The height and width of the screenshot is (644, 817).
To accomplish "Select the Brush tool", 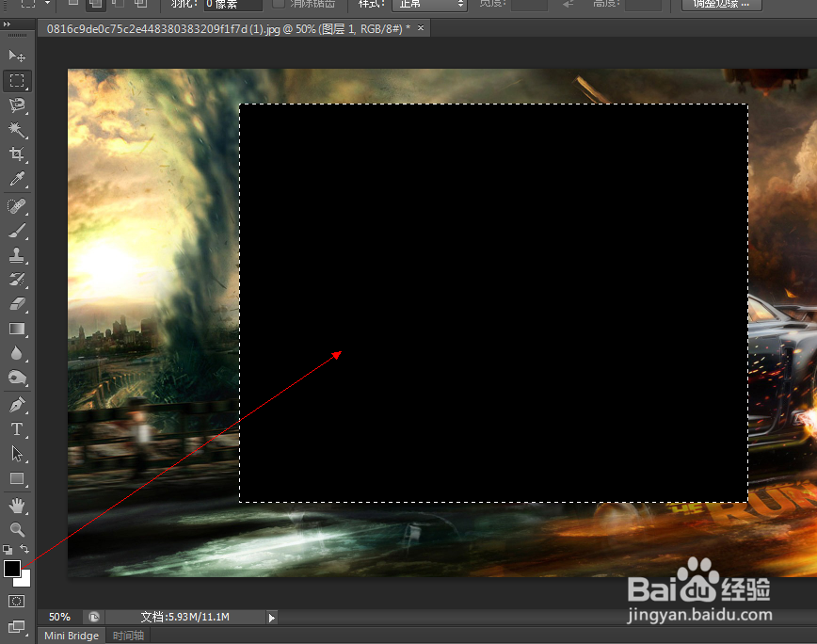I will (17, 231).
